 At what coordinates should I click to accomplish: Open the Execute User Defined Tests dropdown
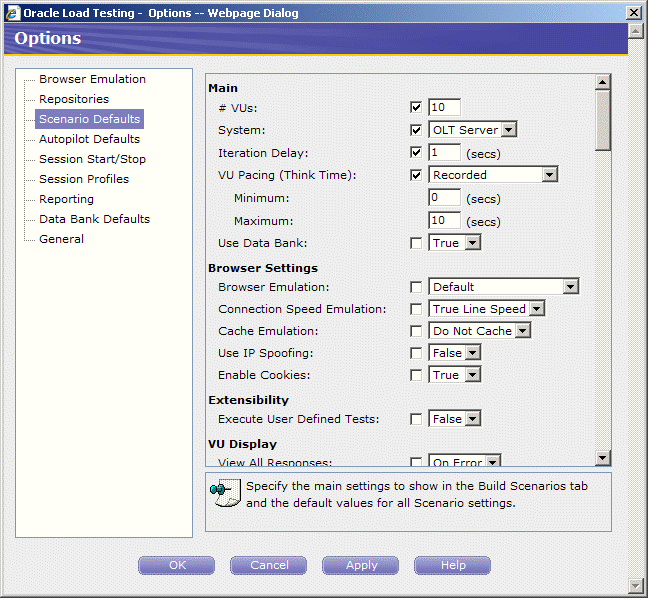click(x=455, y=419)
